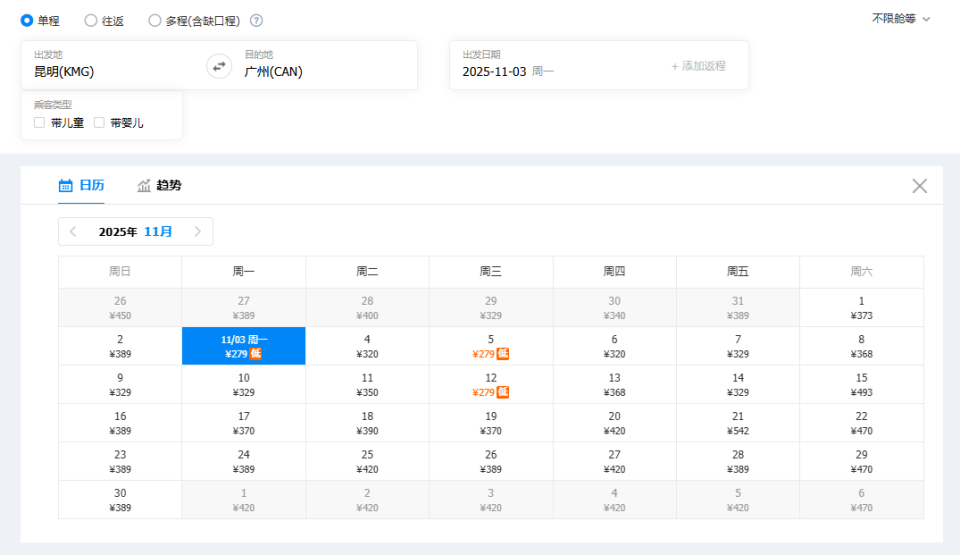Viewport: 960px width, 555px height.
Task: Check the 带儿童 with children box
Action: click(x=40, y=123)
